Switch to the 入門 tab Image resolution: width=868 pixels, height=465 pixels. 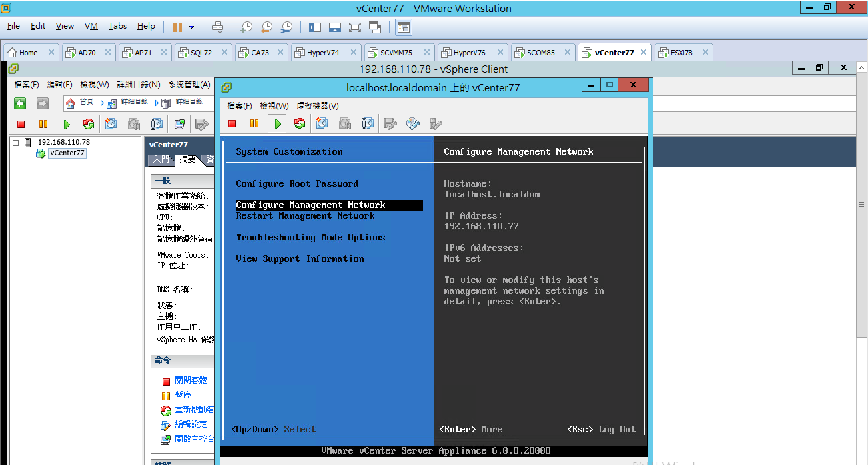pyautogui.click(x=161, y=159)
